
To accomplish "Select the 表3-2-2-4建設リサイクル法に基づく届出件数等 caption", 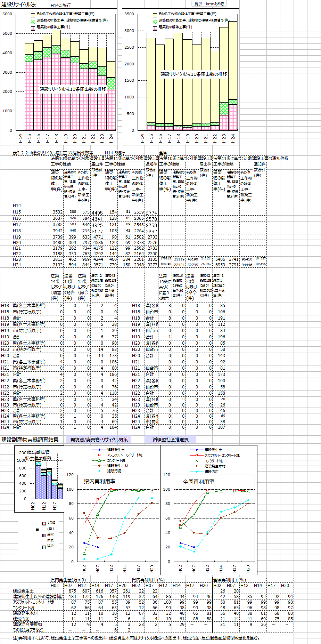I will tap(53, 153).
